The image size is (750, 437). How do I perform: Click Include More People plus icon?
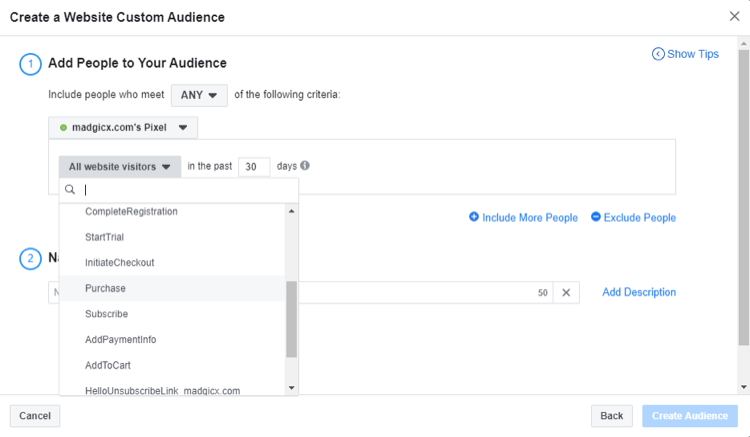pyautogui.click(x=474, y=217)
